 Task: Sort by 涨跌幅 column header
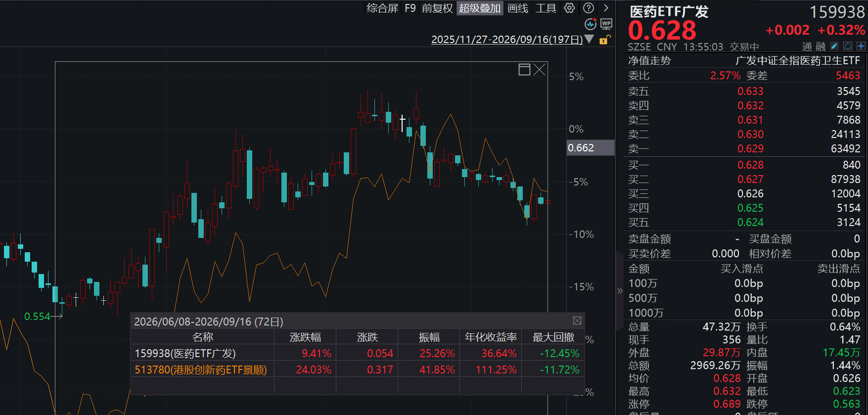305,337
